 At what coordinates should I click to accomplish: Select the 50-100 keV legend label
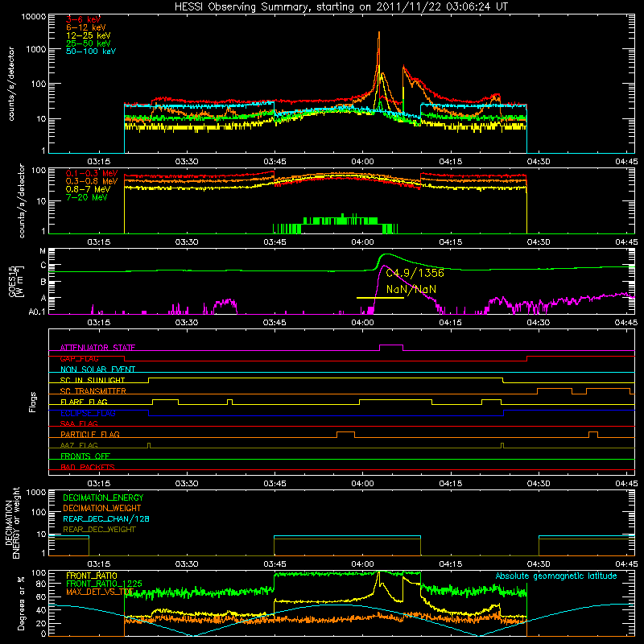(91, 52)
